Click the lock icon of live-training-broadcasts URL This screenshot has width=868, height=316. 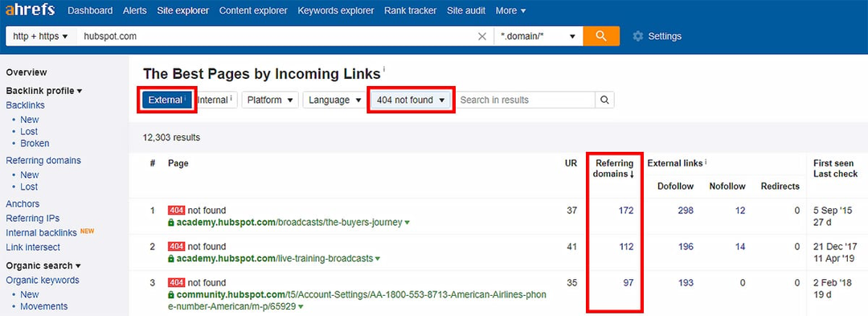(171, 258)
